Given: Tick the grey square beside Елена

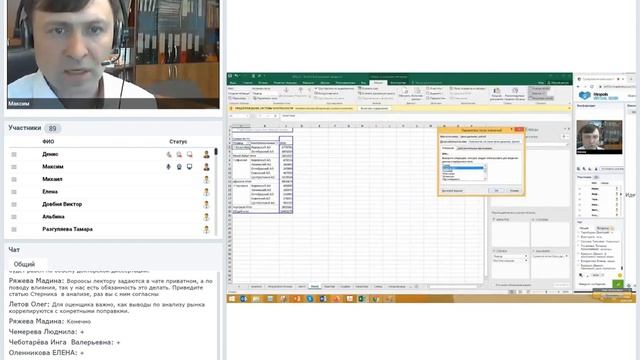Looking at the screenshot, I should [14, 192].
